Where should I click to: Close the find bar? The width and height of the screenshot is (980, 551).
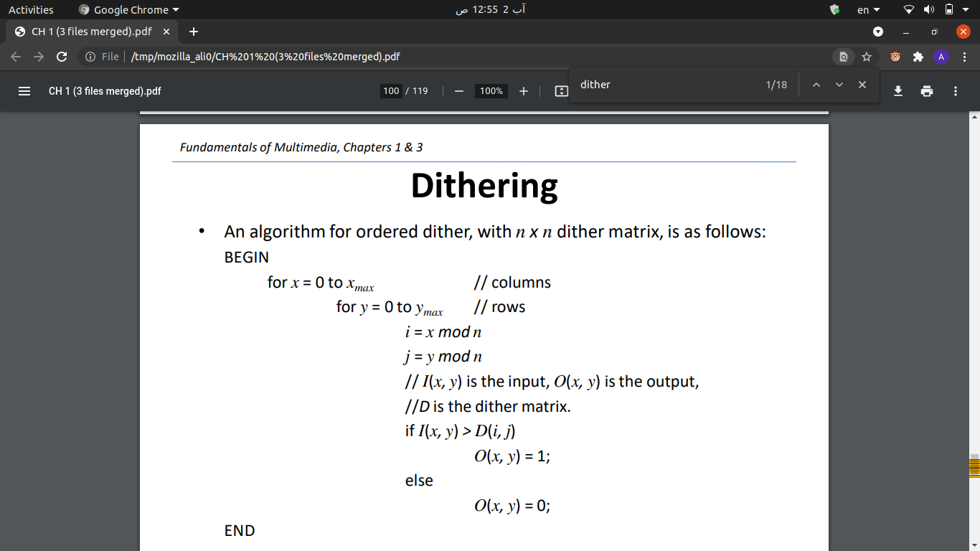click(x=862, y=85)
